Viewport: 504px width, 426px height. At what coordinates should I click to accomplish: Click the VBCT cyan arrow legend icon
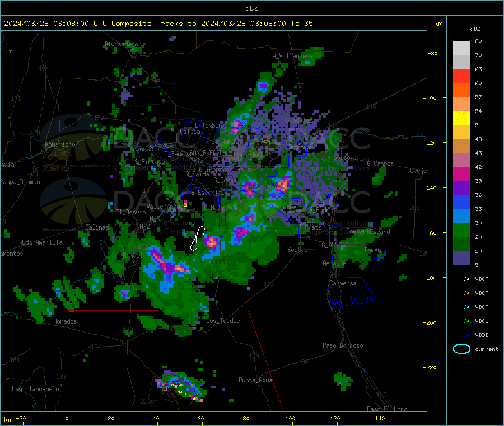[461, 307]
